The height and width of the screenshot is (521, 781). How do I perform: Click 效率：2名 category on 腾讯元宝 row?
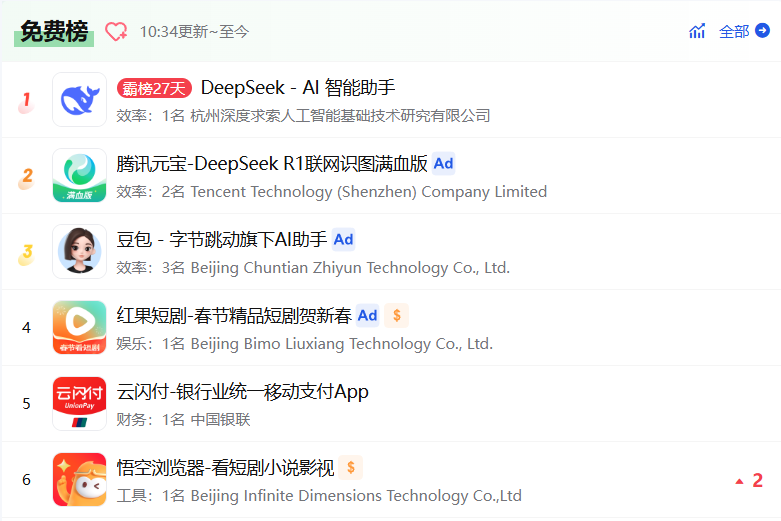150,192
